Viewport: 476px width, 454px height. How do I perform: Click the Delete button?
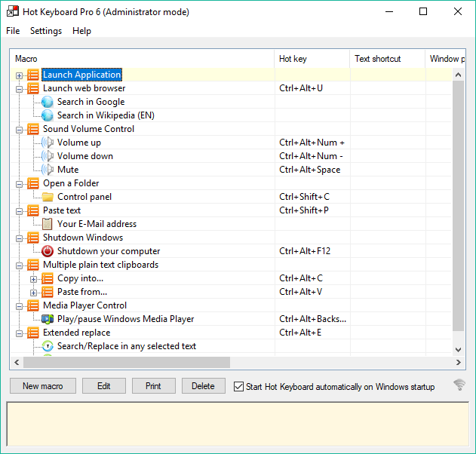coord(204,386)
